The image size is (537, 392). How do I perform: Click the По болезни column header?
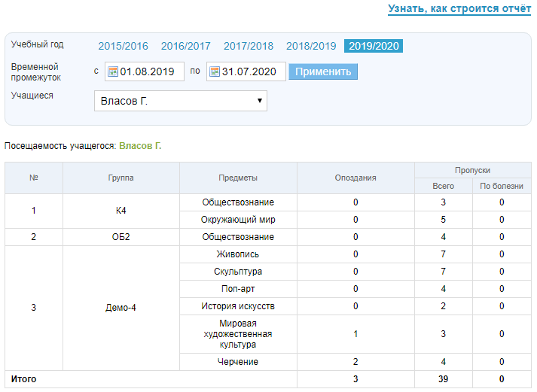coord(502,186)
